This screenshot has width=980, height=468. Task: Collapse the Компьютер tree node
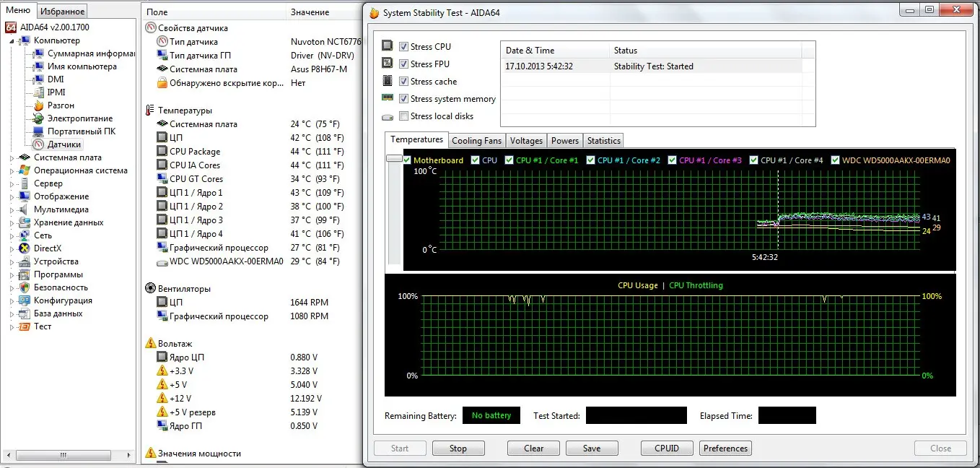point(12,41)
